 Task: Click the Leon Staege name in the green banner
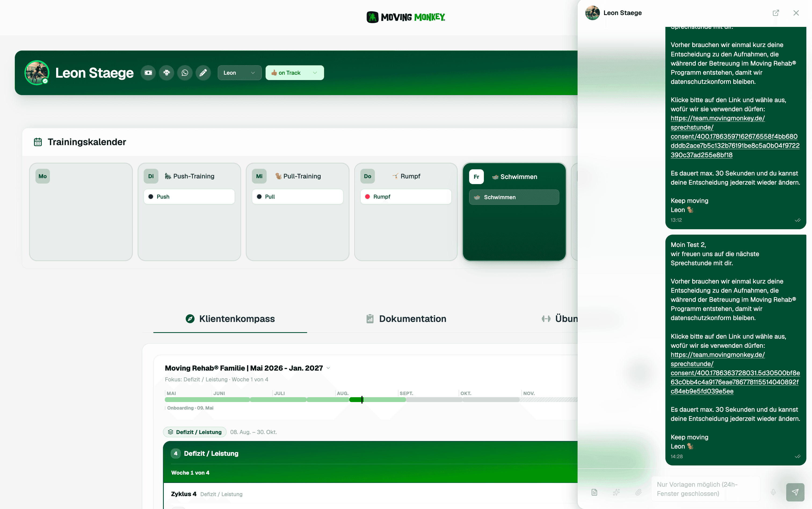click(95, 73)
